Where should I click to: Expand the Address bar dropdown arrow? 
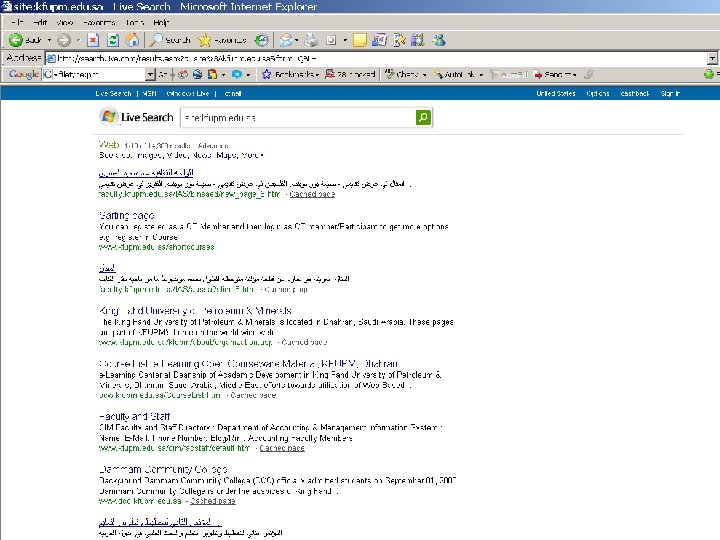712,58
